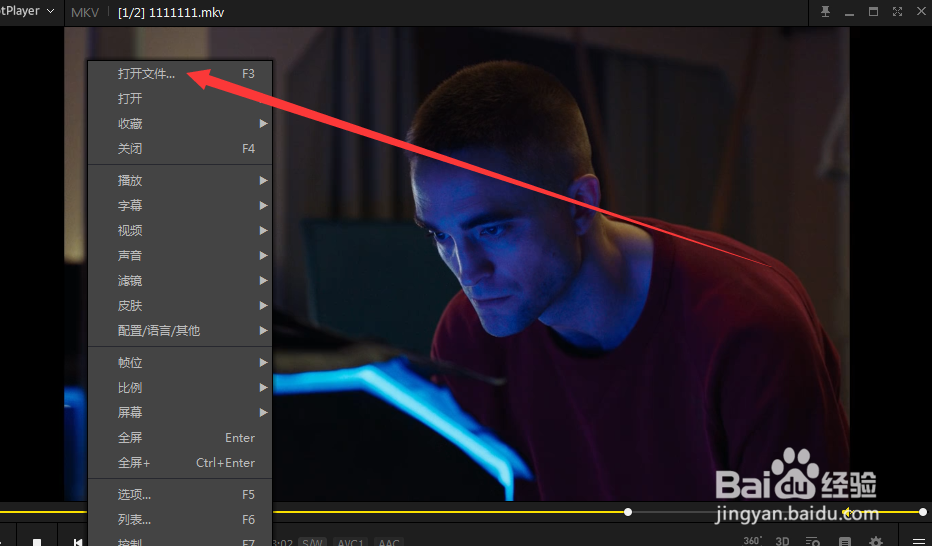The width and height of the screenshot is (932, 546).
Task: Choose 打开文件... in the context menu
Action: (180, 74)
